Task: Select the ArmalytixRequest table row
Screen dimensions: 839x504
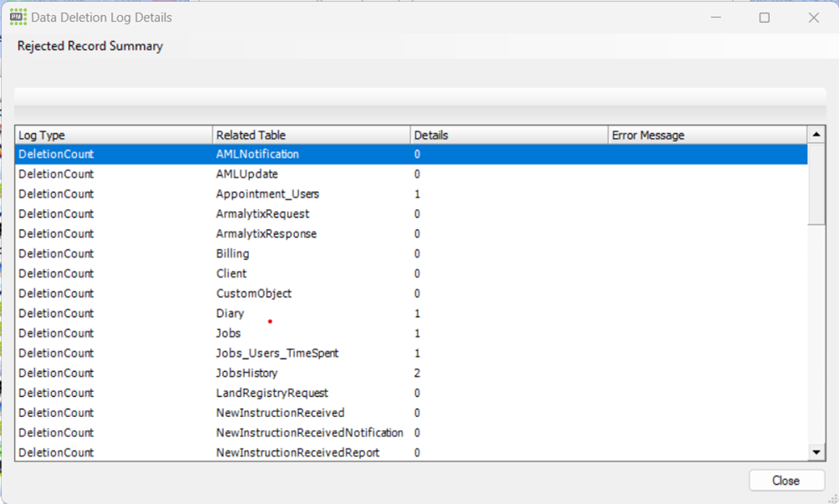Action: [x=262, y=214]
